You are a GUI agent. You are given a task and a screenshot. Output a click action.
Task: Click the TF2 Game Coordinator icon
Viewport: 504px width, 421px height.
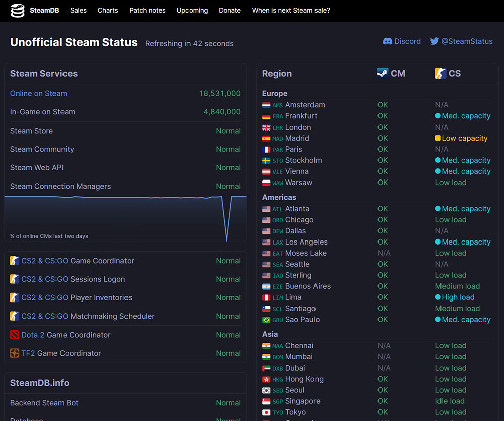pos(15,353)
